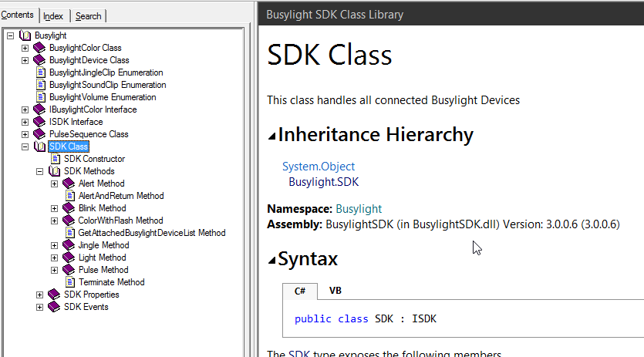Click the book icon beside SDK Properties
Image resolution: width=644 pixels, height=357 pixels.
pos(54,294)
